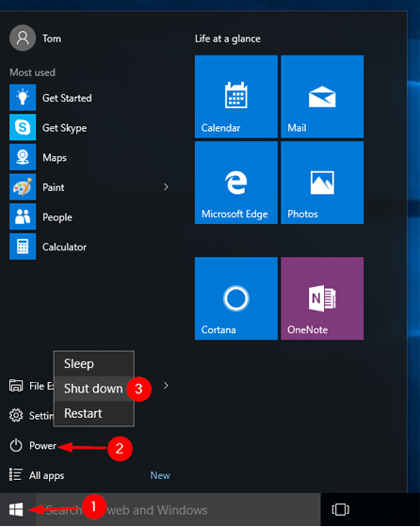Click the Life at a glance heading
This screenshot has width=420, height=527.
[228, 39]
